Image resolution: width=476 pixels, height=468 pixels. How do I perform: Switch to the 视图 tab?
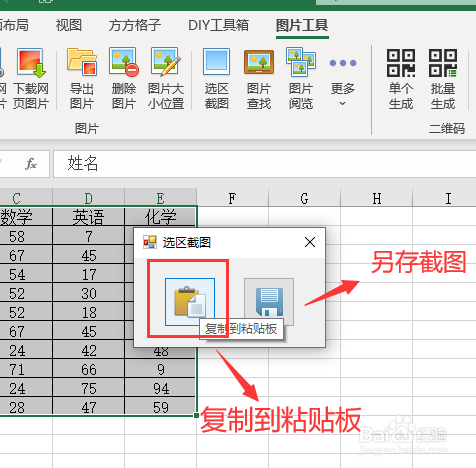click(x=69, y=25)
